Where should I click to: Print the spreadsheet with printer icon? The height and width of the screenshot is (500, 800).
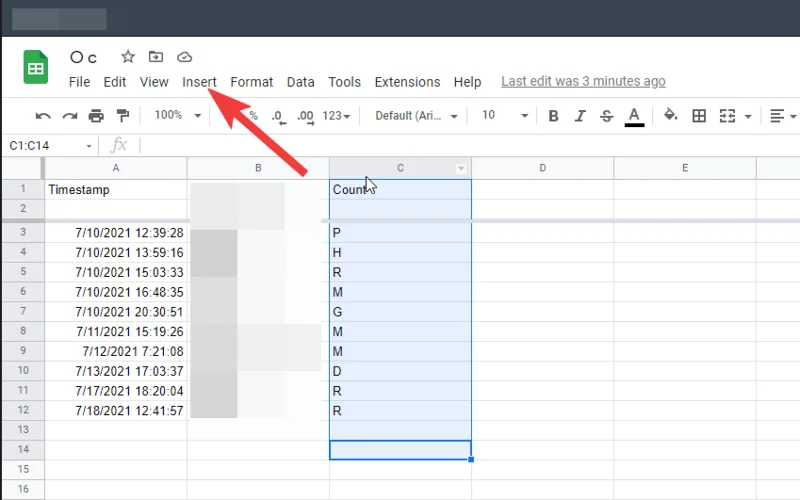(96, 116)
